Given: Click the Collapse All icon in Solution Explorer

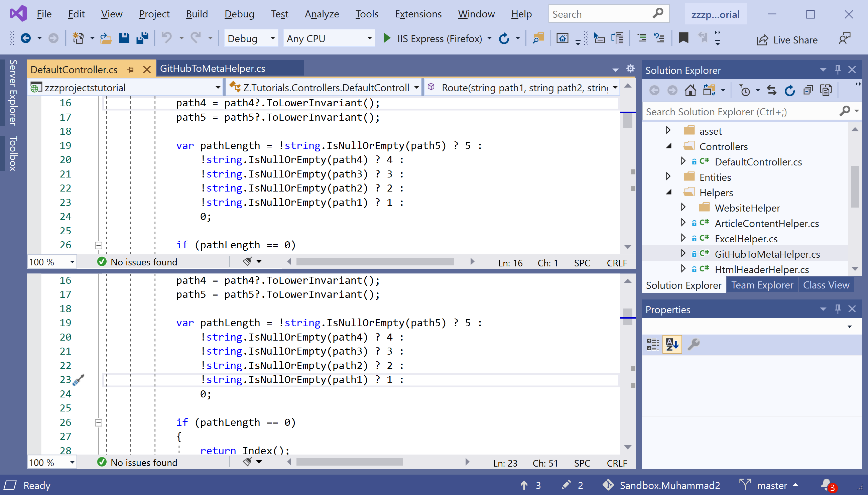Looking at the screenshot, I should [808, 91].
